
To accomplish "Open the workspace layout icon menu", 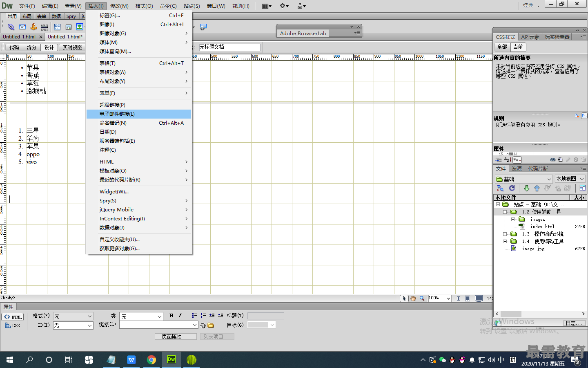I will (267, 6).
